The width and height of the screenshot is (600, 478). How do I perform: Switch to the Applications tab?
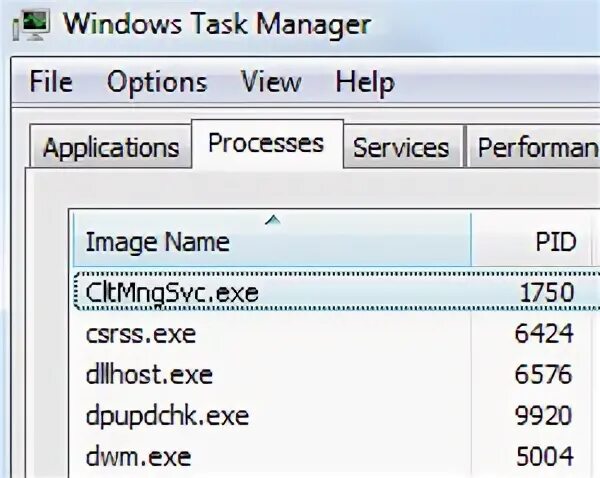click(x=110, y=149)
